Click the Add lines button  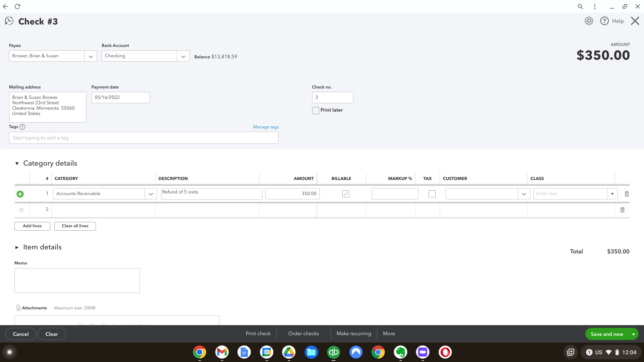(32, 226)
